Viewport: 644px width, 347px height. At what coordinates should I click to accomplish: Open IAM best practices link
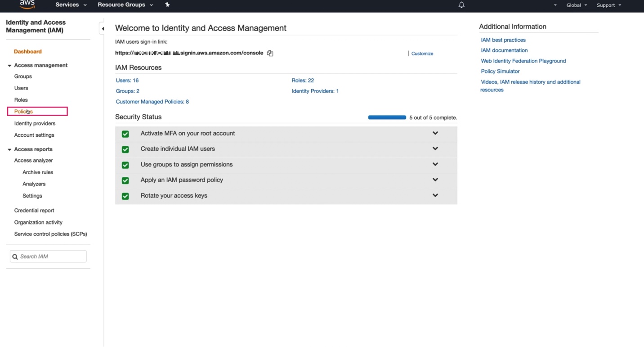(x=503, y=40)
